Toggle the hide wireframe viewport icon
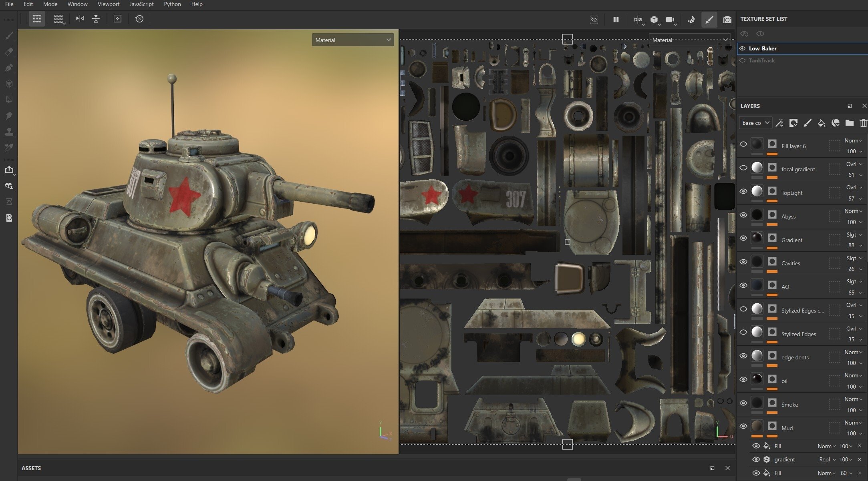This screenshot has width=868, height=481. (x=594, y=19)
